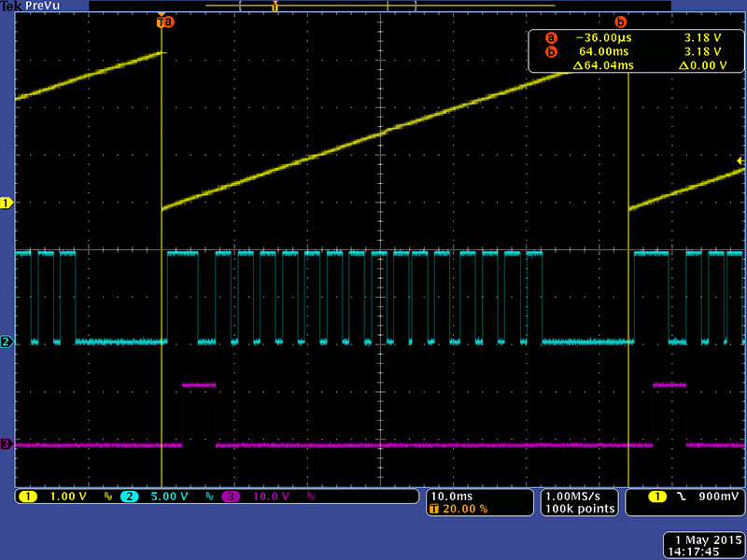Click the cursor b marker at top

coord(621,21)
